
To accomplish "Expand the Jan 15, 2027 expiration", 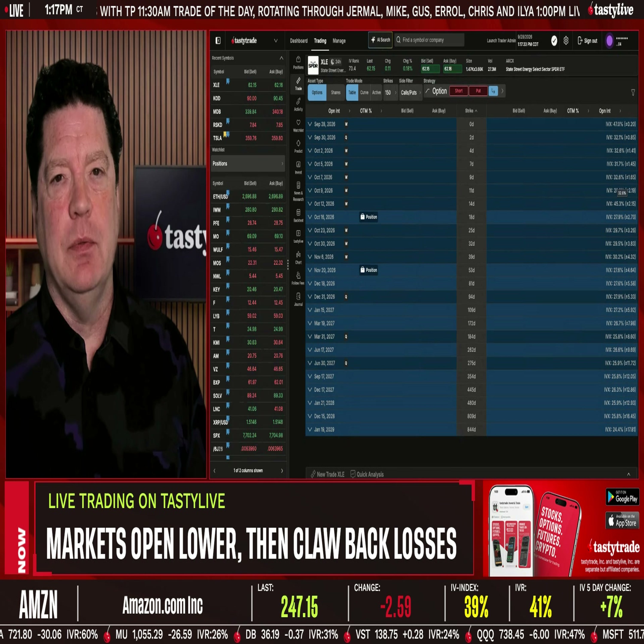I will pos(472,310).
